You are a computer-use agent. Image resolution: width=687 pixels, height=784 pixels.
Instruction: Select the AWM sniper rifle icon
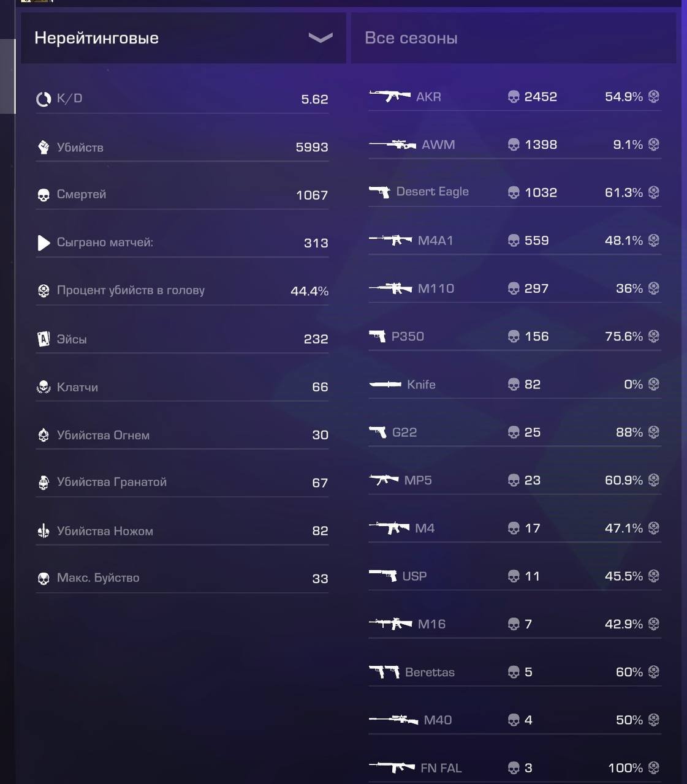click(x=392, y=145)
